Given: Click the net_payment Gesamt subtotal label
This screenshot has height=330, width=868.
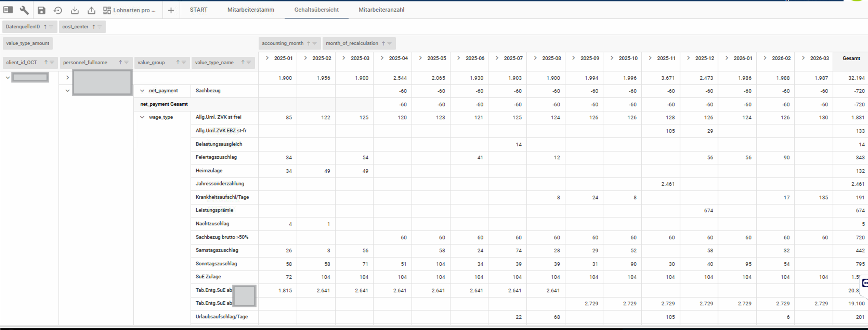Looking at the screenshot, I should point(164,104).
